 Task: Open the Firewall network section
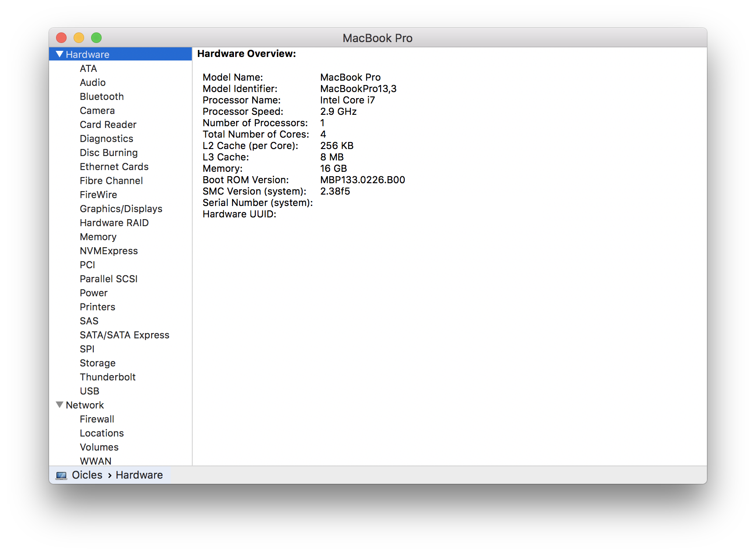pos(97,419)
